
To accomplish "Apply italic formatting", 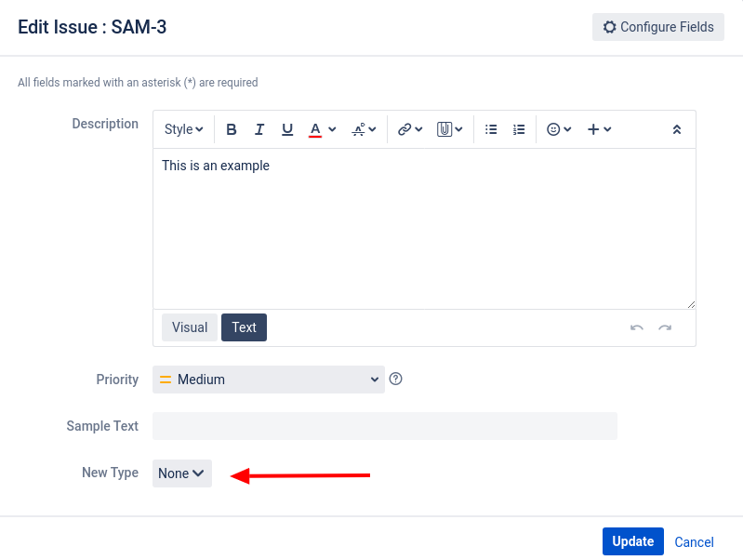I will click(259, 129).
